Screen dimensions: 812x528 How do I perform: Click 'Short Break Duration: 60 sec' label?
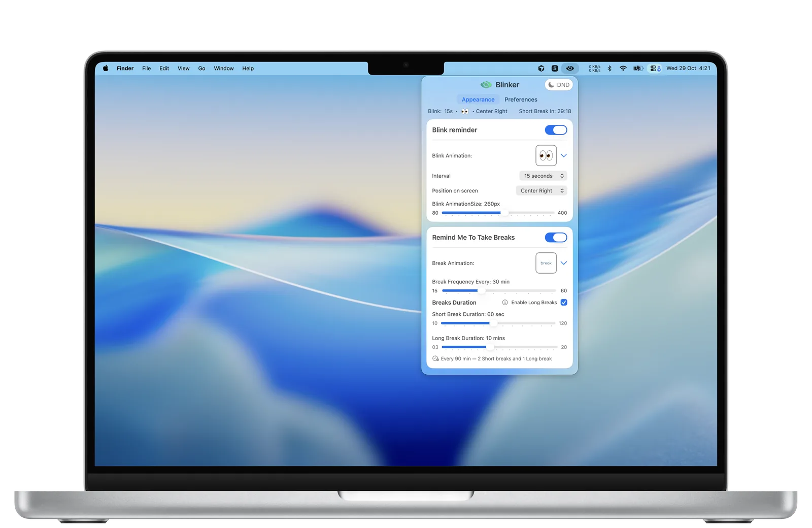click(x=468, y=314)
